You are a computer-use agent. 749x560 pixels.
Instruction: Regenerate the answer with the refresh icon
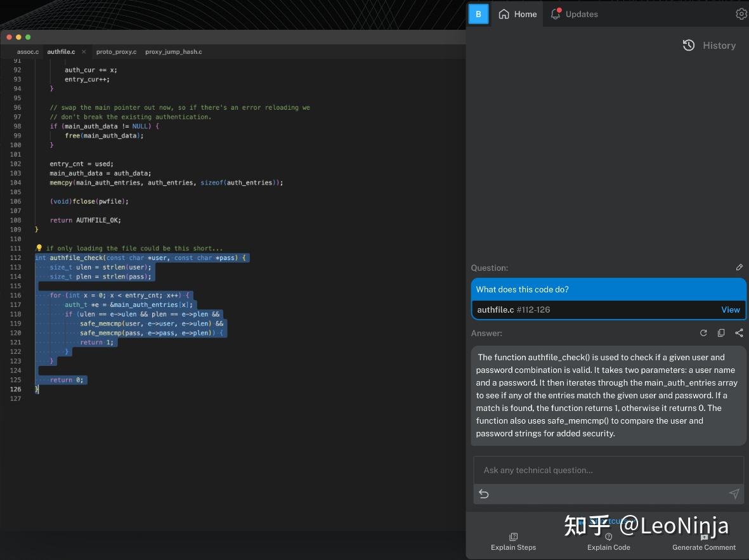pyautogui.click(x=703, y=333)
